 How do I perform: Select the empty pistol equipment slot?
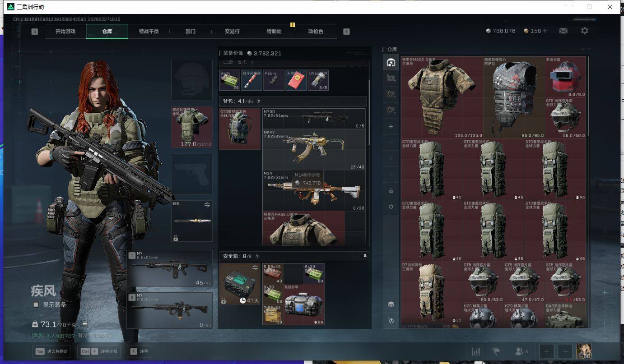192,174
